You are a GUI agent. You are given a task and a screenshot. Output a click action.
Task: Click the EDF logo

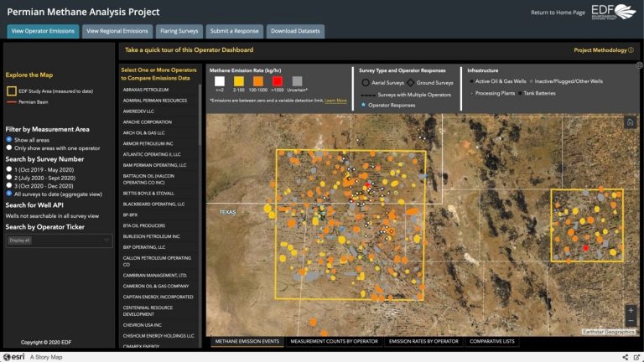(614, 12)
